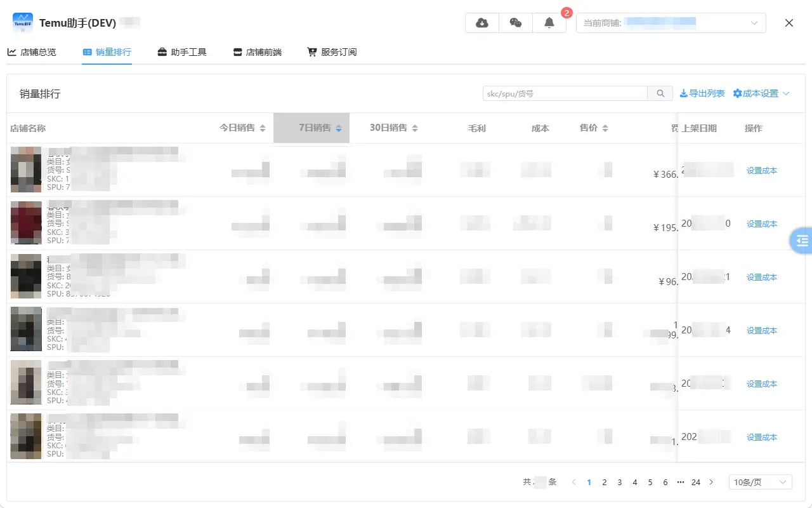
Task: Click the Temu助手 app logo
Action: coord(23,23)
